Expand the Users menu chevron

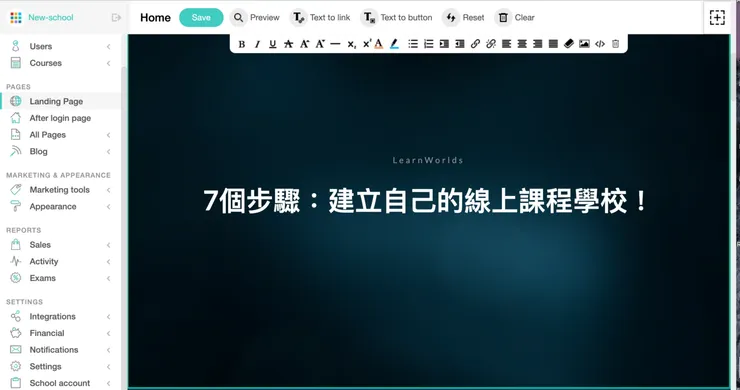point(109,46)
